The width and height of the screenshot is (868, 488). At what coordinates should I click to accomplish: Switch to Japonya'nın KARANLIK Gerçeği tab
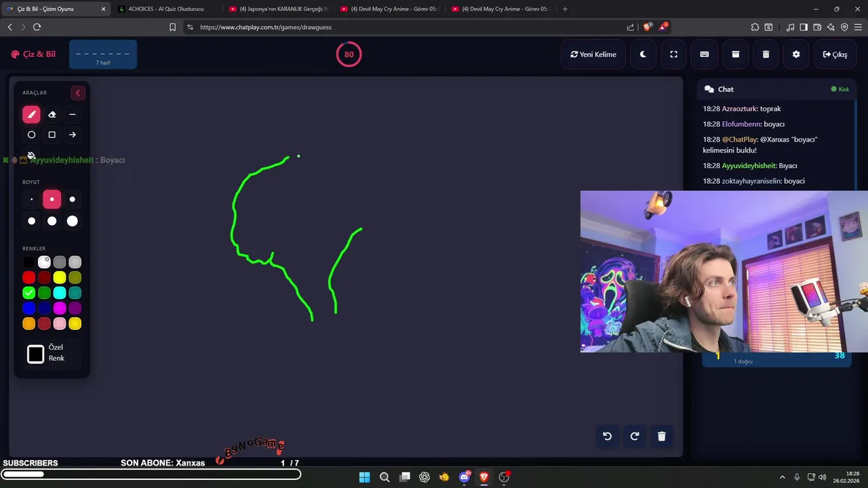(278, 9)
